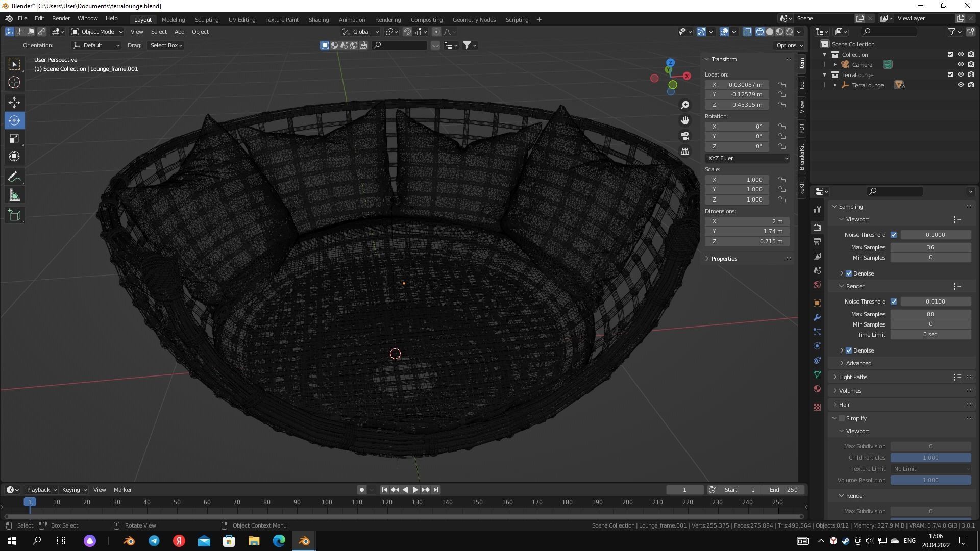
Task: Toggle camera view in the viewport
Action: point(685,136)
